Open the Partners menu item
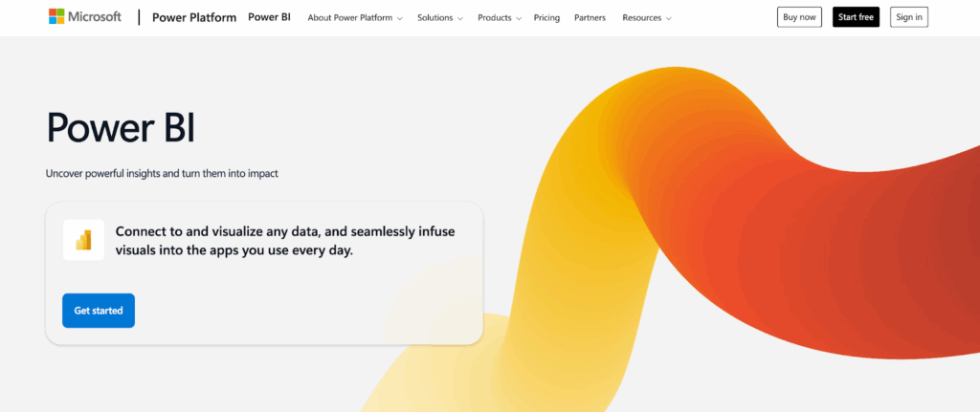 click(x=589, y=17)
